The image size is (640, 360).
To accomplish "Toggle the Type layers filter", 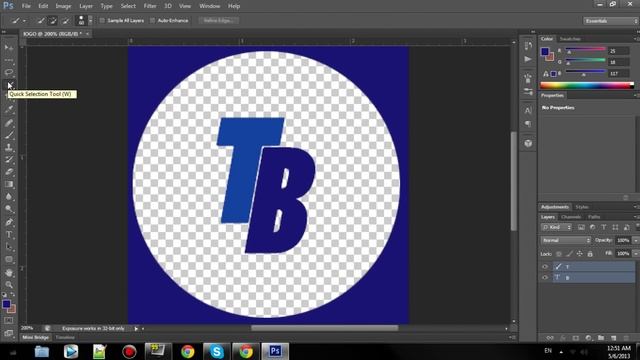I will coord(604,227).
